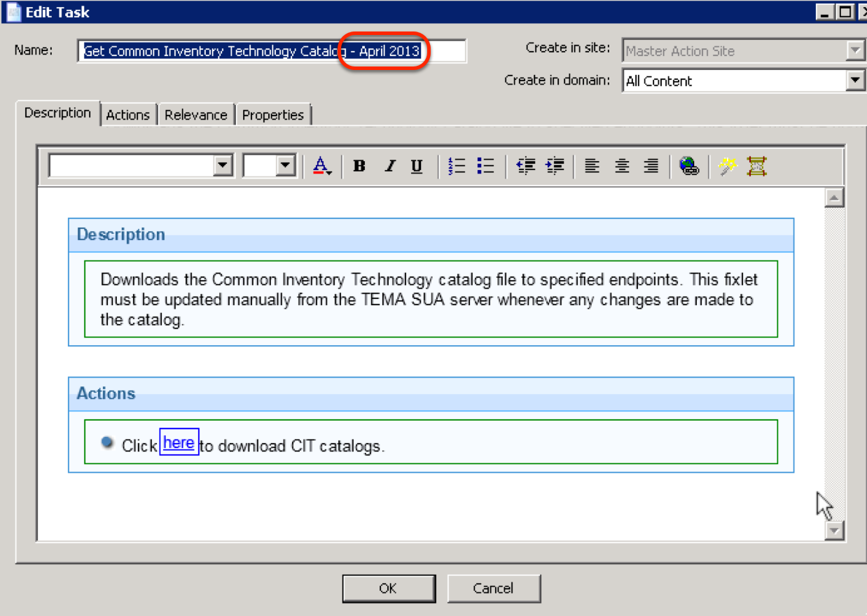Open the font color picker
Viewport: 867px width, 616px height.
point(321,166)
